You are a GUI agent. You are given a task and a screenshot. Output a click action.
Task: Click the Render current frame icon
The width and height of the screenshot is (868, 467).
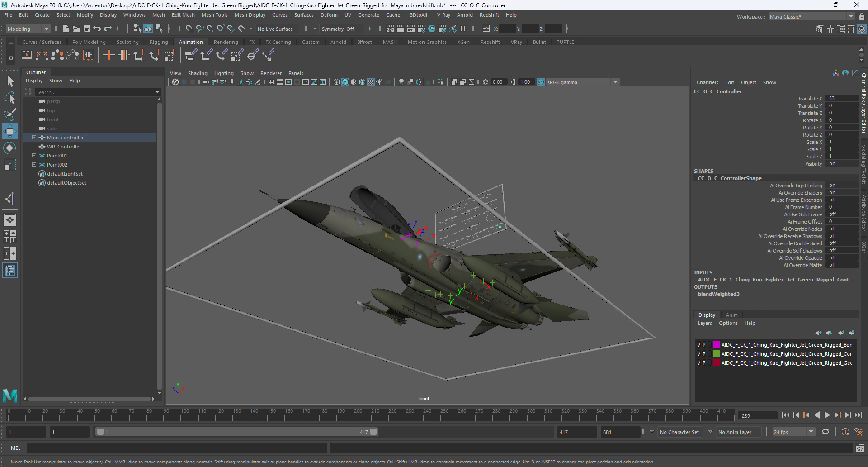pyautogui.click(x=401, y=29)
